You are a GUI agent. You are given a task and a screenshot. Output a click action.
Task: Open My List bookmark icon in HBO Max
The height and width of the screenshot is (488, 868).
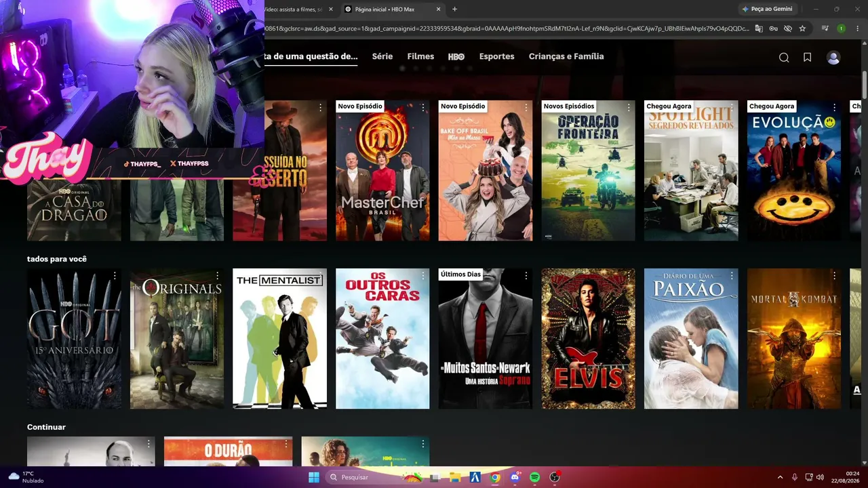click(x=807, y=58)
